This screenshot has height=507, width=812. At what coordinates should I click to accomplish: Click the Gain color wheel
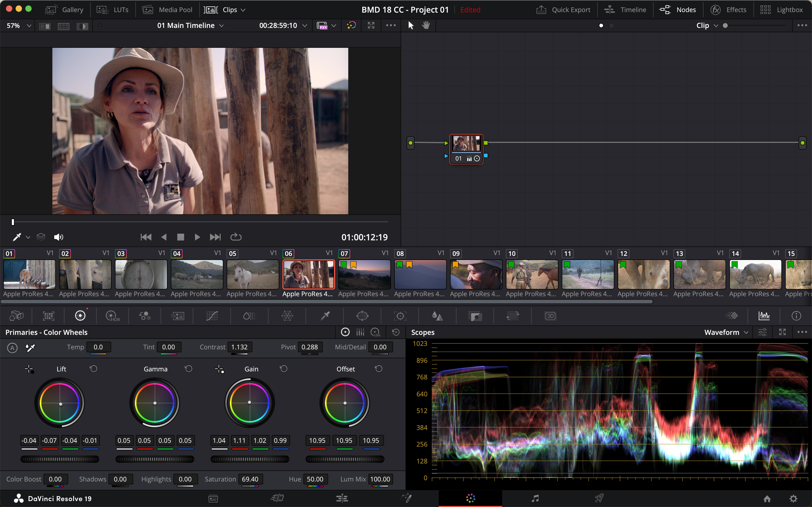coord(249,403)
